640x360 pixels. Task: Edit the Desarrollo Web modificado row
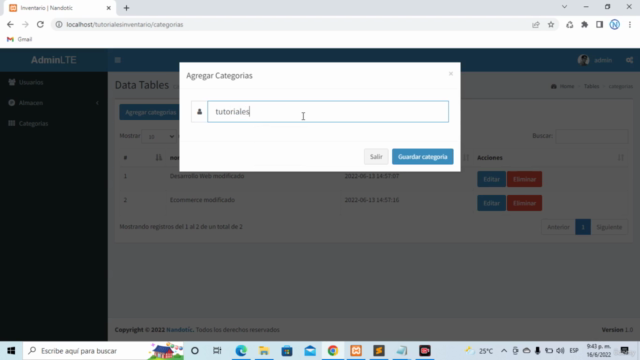click(x=491, y=179)
